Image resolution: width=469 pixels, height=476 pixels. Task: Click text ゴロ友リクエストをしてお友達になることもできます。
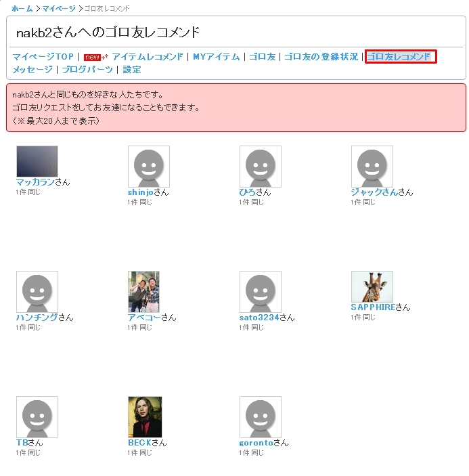click(106, 108)
